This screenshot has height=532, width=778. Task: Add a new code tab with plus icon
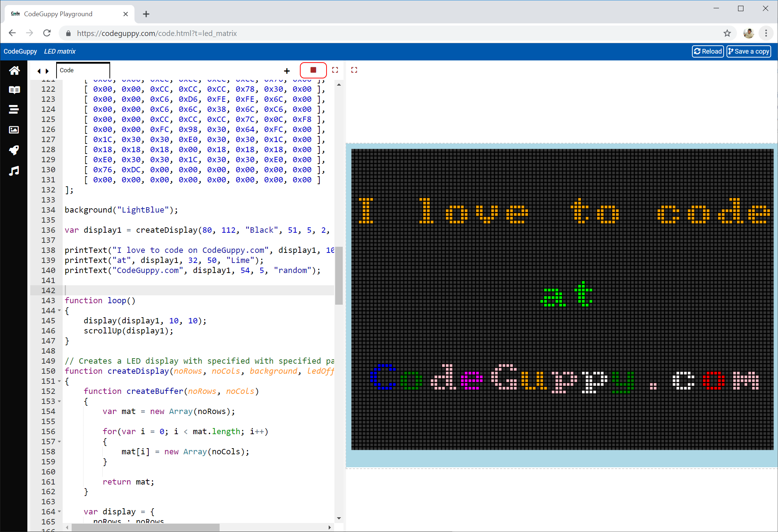tap(287, 71)
